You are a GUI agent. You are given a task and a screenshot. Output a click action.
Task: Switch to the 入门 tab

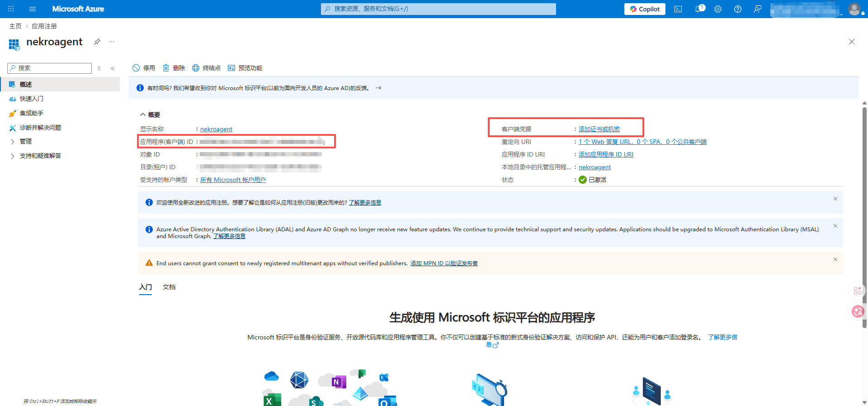tap(146, 287)
